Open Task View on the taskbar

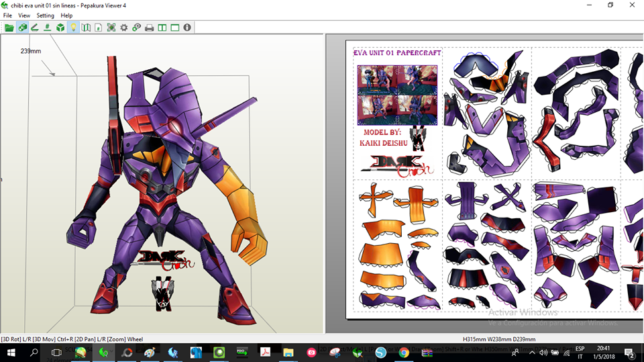tap(56, 353)
